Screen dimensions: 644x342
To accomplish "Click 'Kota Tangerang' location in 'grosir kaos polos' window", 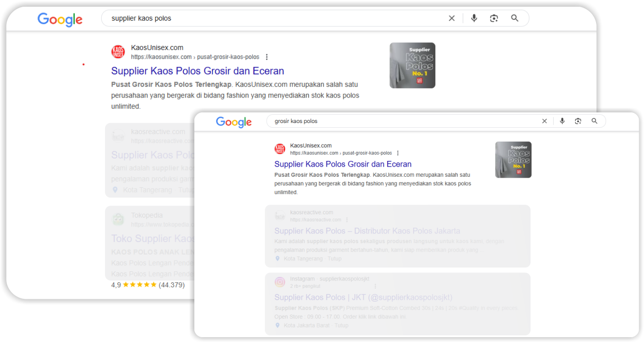I will pyautogui.click(x=302, y=258).
